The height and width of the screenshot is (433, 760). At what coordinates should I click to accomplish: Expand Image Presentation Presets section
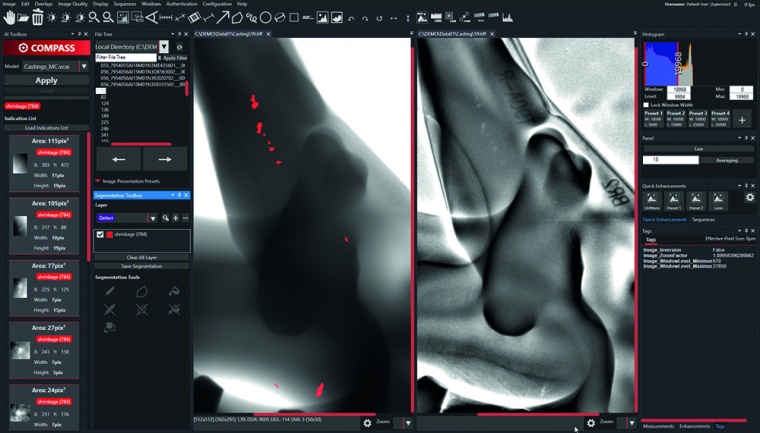tap(98, 181)
